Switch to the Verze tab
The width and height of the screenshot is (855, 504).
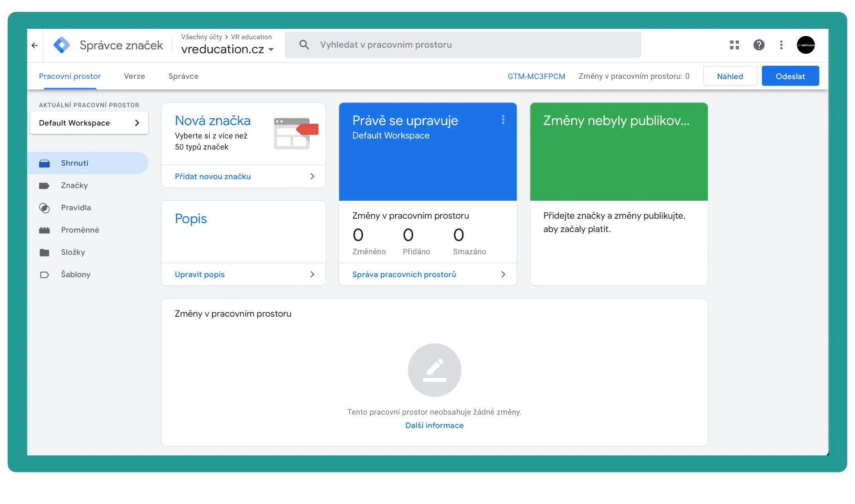[135, 76]
